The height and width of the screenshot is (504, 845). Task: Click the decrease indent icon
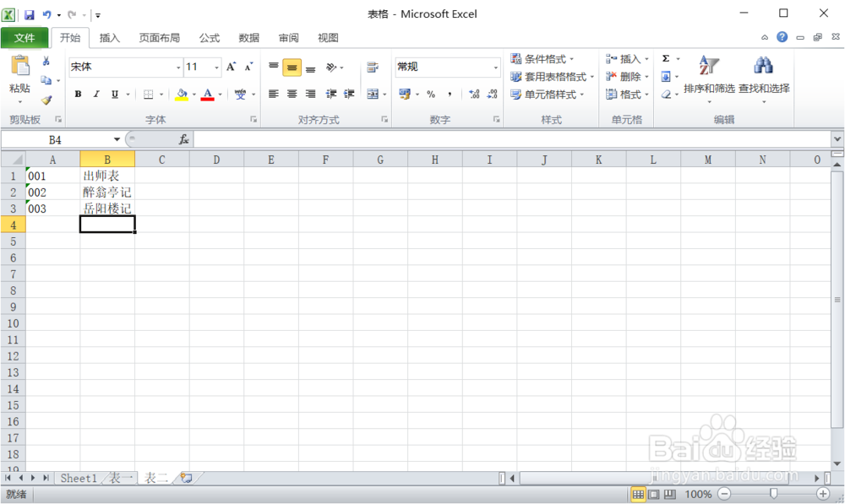coord(331,95)
